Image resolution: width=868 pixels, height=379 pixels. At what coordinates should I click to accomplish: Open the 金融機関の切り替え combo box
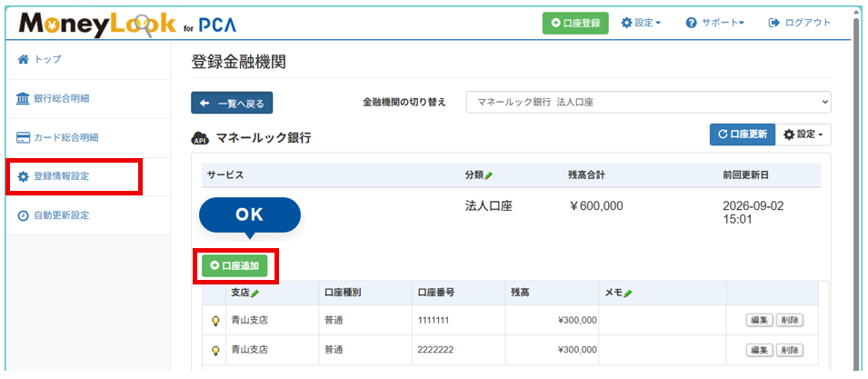tap(648, 103)
